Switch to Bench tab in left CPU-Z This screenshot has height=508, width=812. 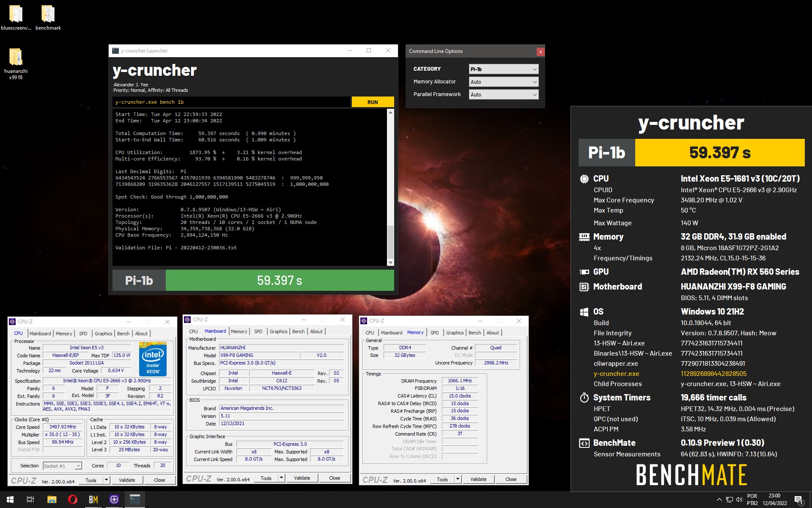(123, 334)
